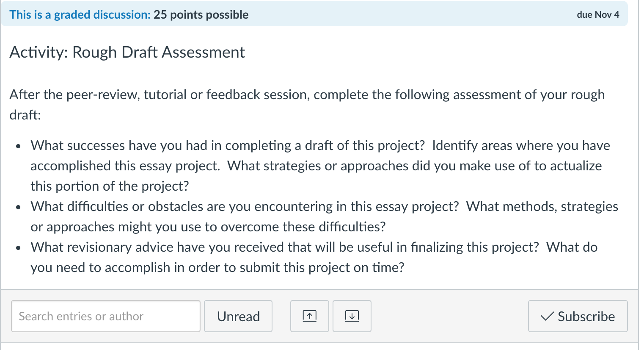Click the bullet dot before 'What difficulties'

click(18, 208)
